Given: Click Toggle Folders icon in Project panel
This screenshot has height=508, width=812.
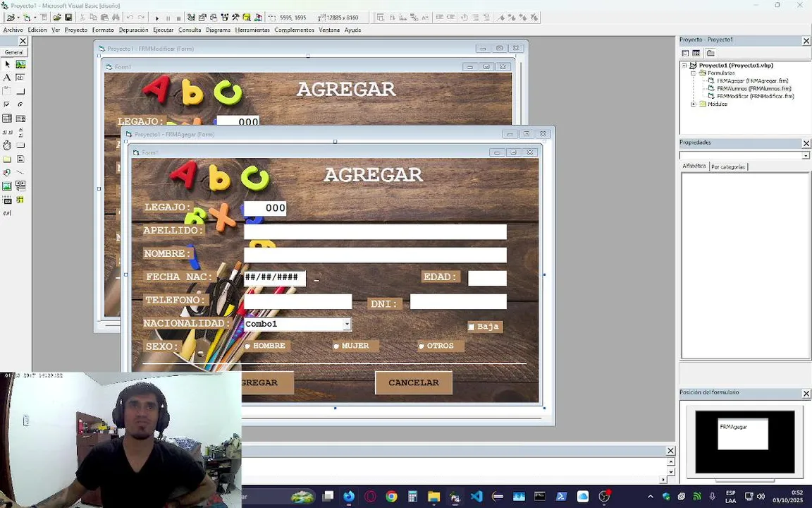Looking at the screenshot, I should pyautogui.click(x=710, y=53).
